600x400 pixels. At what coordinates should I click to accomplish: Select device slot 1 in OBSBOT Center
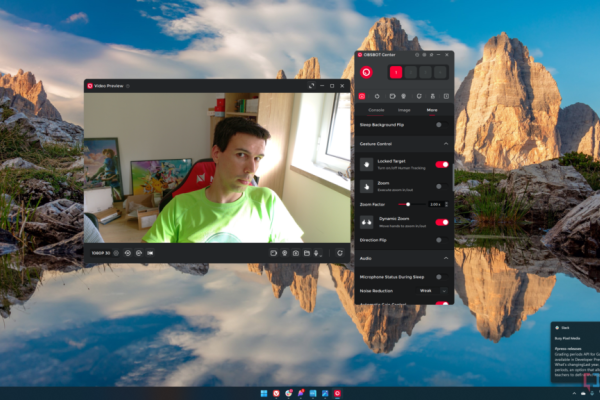click(396, 72)
